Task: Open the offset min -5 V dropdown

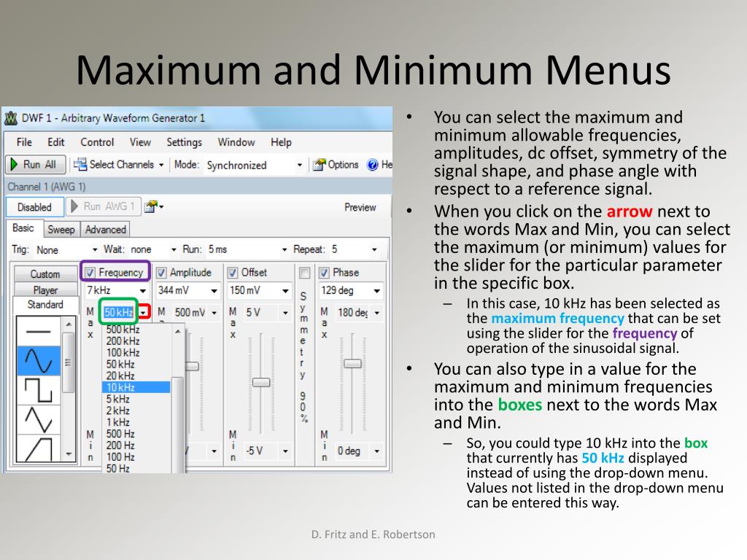Action: click(x=285, y=451)
